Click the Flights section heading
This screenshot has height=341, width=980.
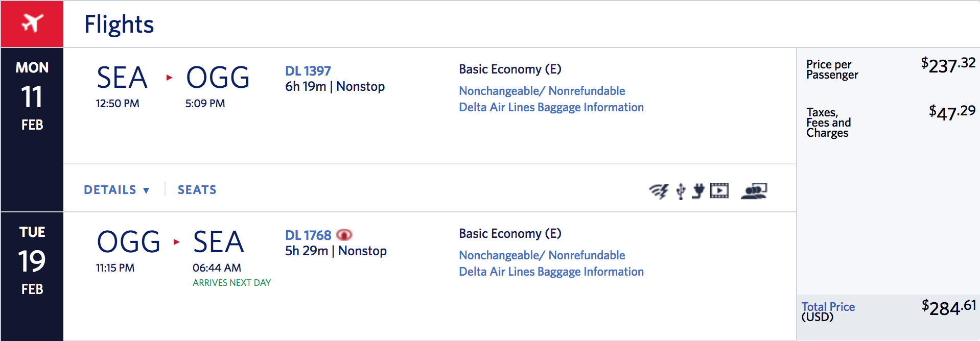[119, 24]
